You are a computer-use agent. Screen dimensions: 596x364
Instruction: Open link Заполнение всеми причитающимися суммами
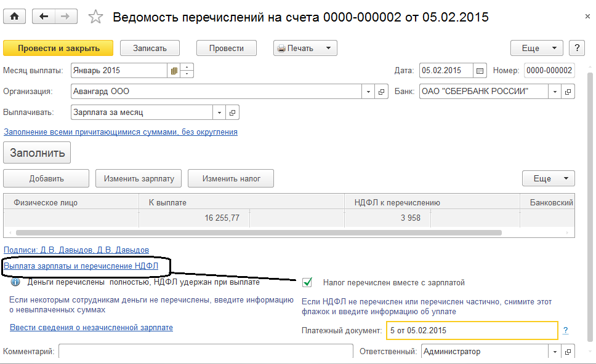click(121, 132)
